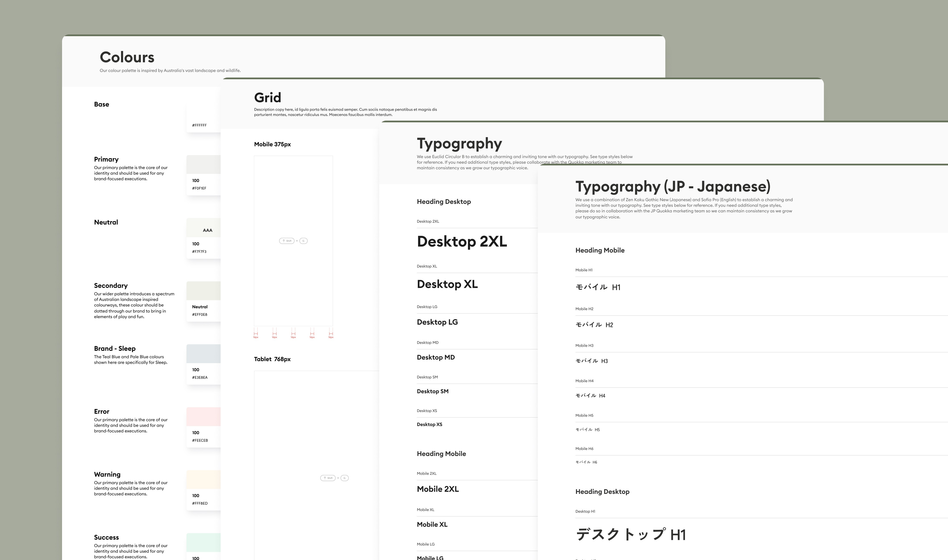Click the Zen Kaku Gothic New description
Viewport: 948px width, 560px height.
tap(684, 208)
